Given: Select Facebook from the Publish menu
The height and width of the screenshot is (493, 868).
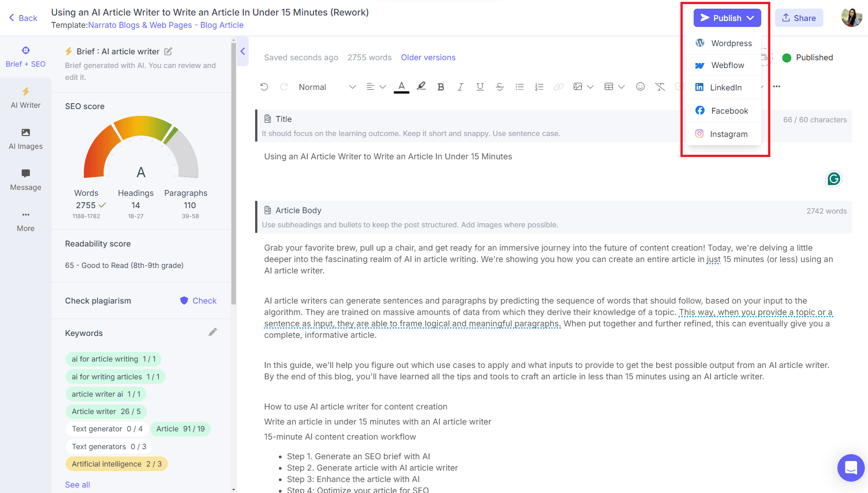Looking at the screenshot, I should tap(724, 110).
